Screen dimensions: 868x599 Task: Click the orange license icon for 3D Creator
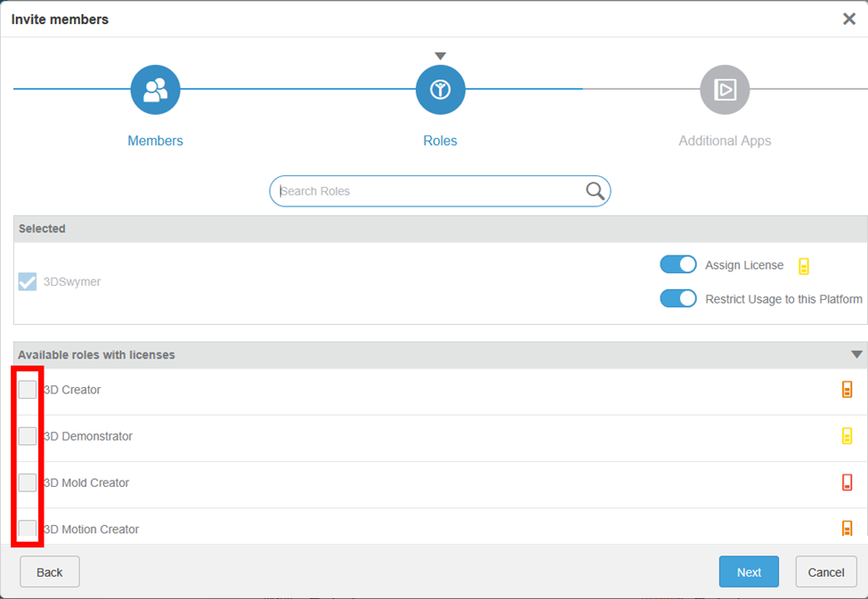[847, 389]
